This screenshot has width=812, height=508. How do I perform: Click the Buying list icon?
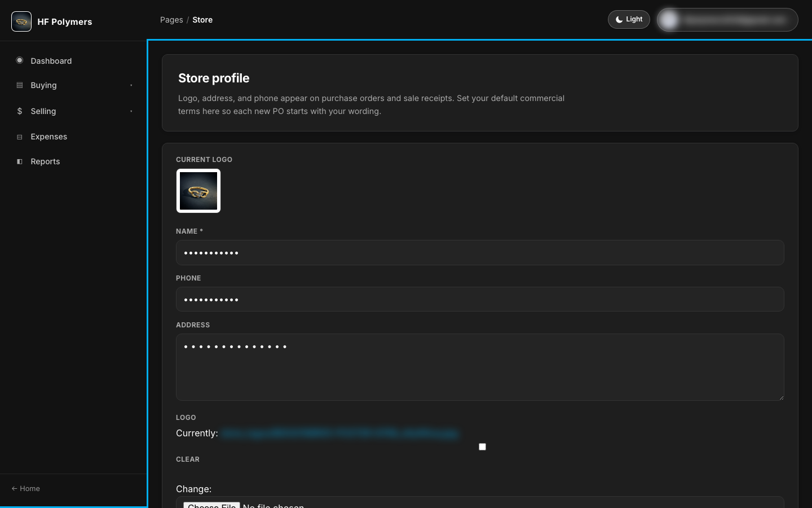(20, 85)
